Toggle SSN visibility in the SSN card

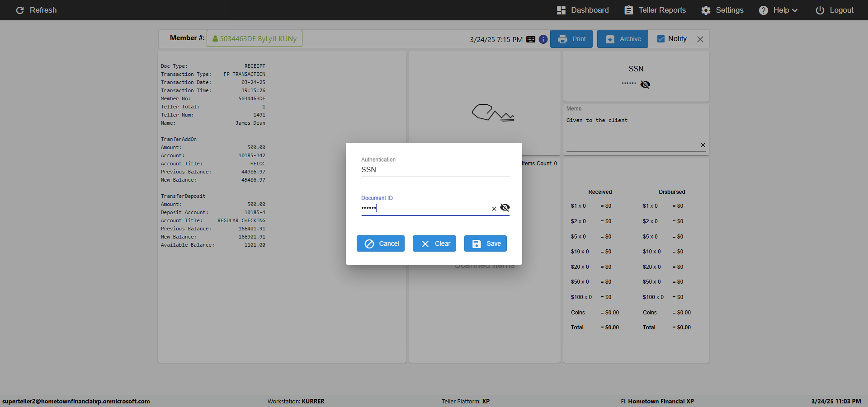click(x=645, y=84)
